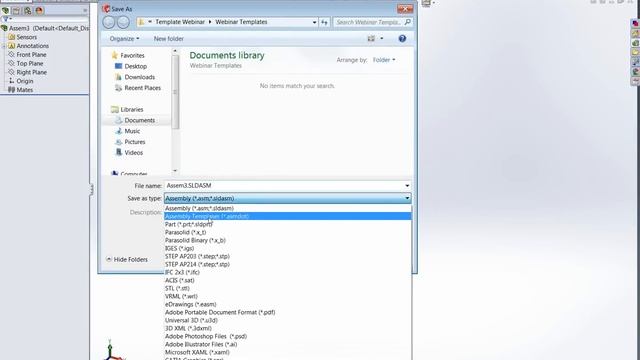This screenshot has width=640, height=360.
Task: Open Pictures library in navigation pane
Action: [x=135, y=142]
